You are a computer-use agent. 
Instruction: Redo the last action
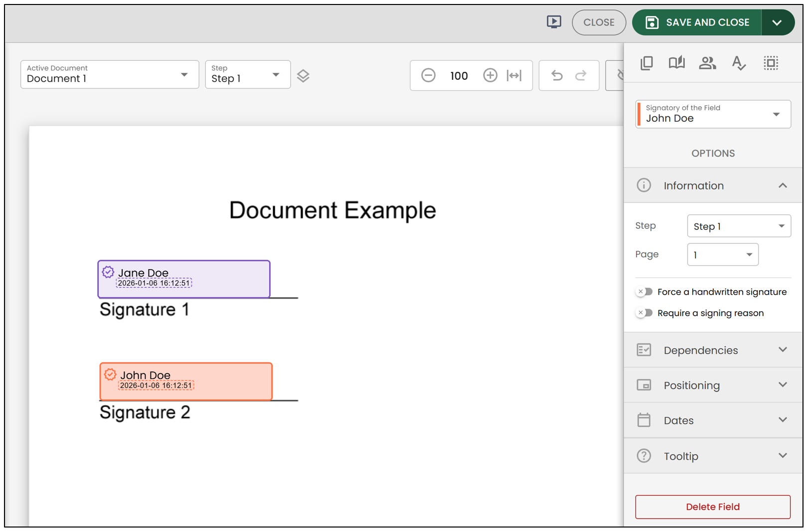(581, 75)
